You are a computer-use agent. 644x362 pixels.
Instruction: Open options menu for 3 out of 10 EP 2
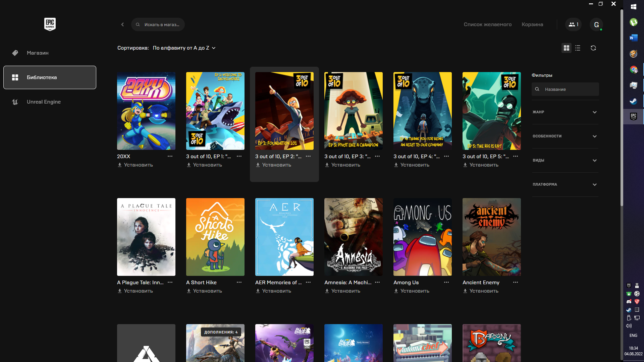coord(308,156)
